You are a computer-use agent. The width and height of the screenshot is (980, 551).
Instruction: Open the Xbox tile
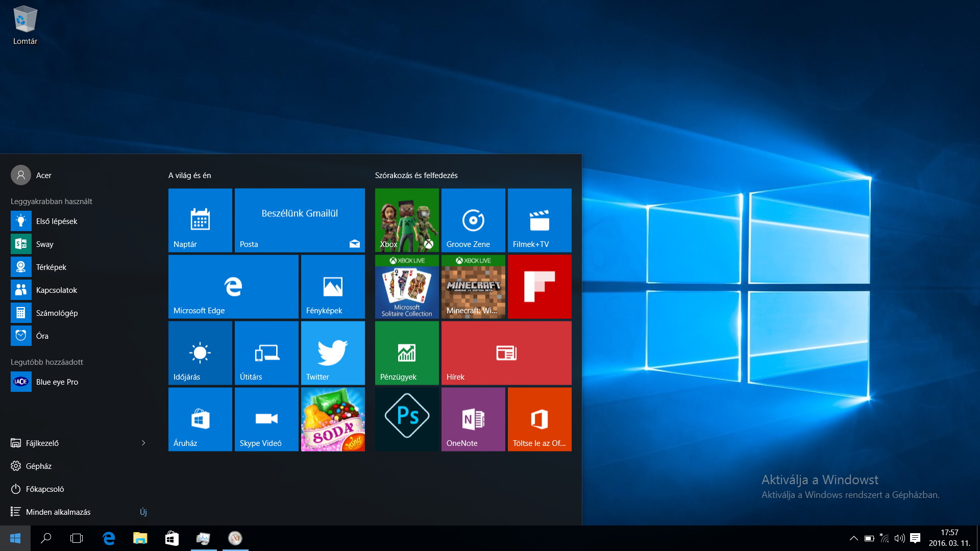407,220
